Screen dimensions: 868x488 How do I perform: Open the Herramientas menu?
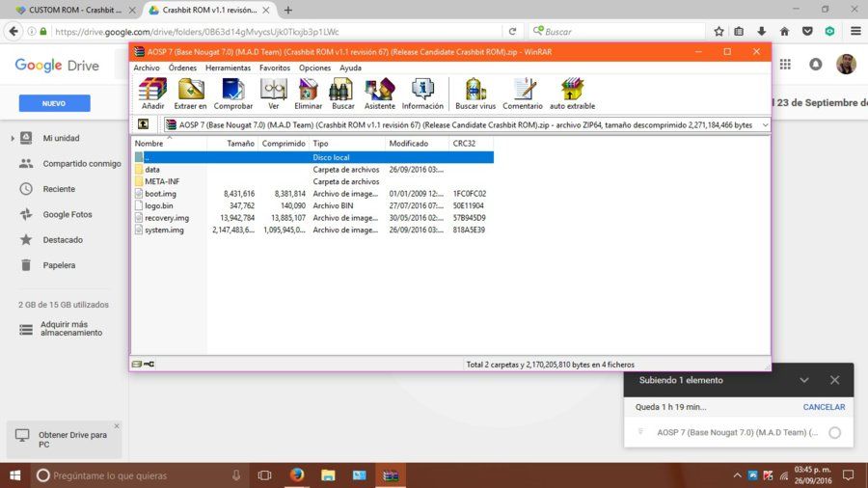tap(228, 68)
